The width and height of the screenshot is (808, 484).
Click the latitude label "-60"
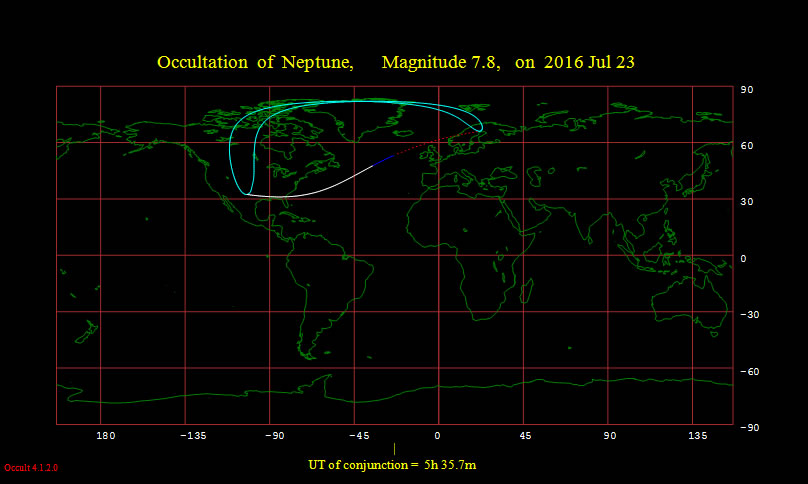tap(749, 372)
